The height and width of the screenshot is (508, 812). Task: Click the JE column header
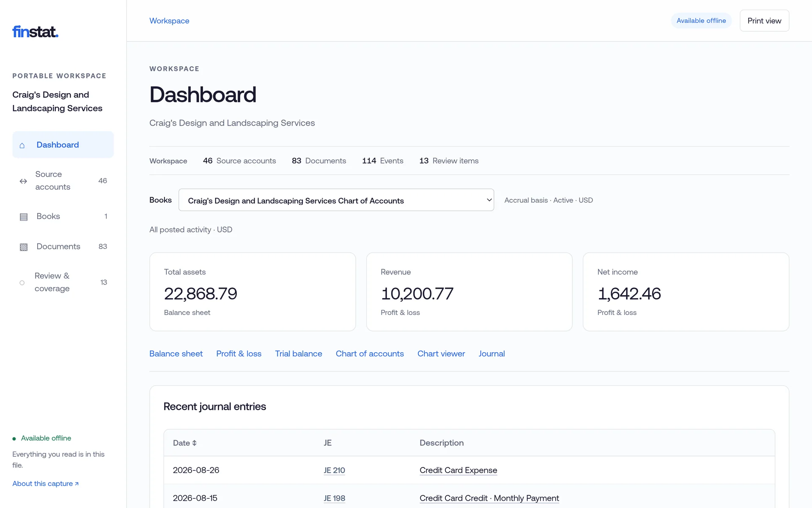point(328,443)
